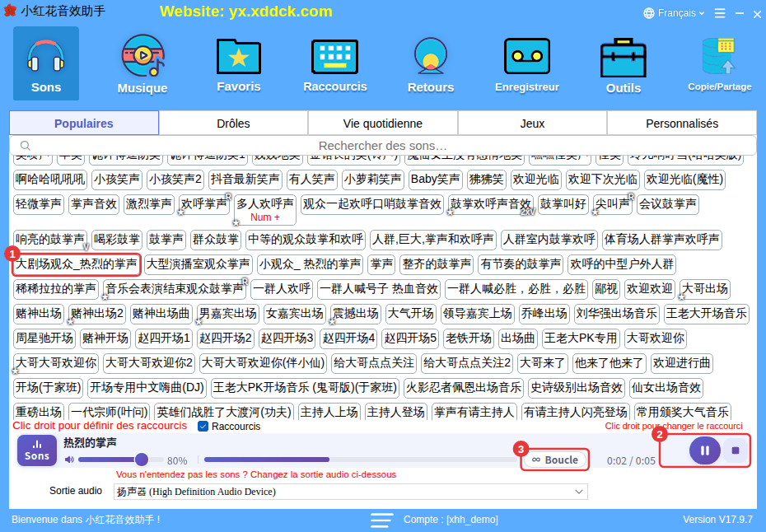Click the purple Sons equalizer button

click(x=37, y=450)
